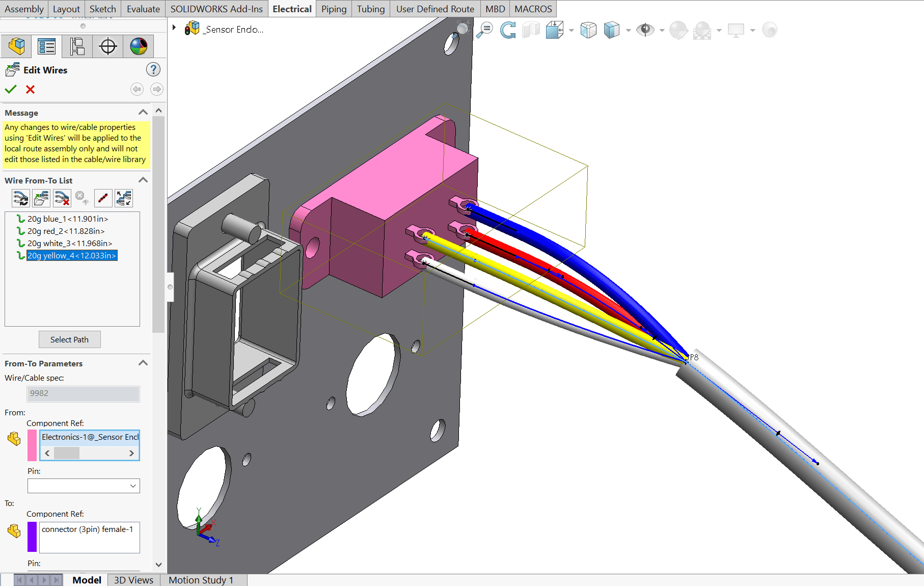Viewport: 924px width, 586px height.
Task: Open the FeatureManager design tree tab
Action: [x=16, y=46]
